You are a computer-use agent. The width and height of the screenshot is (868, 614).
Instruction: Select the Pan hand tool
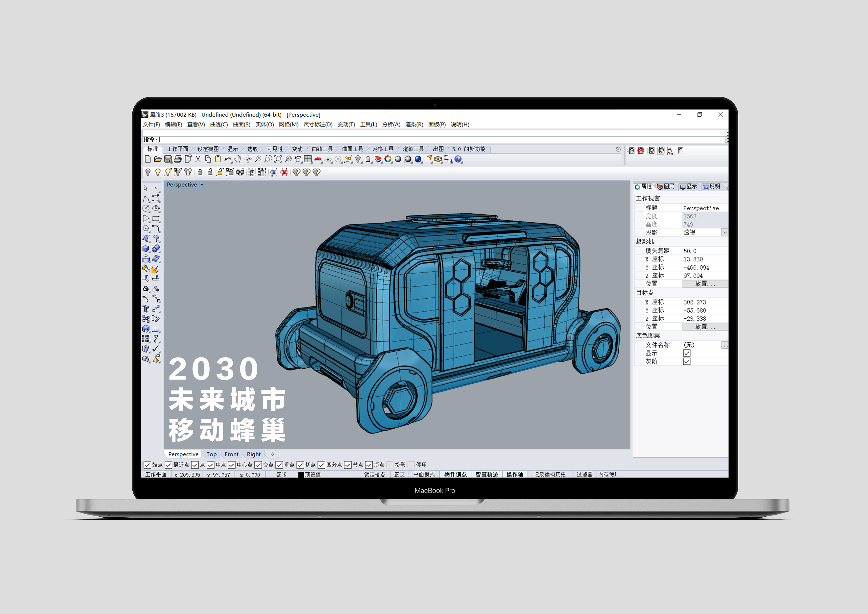(238, 159)
